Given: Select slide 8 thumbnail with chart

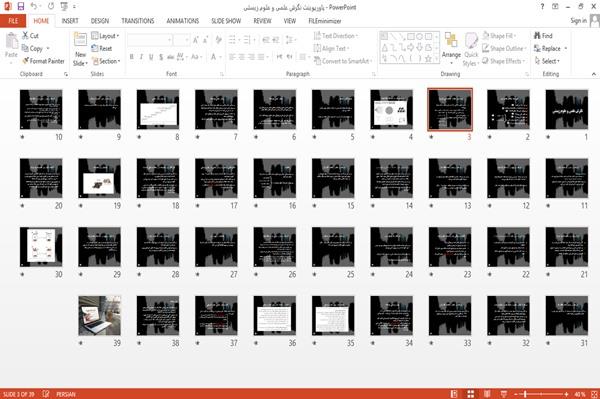Looking at the screenshot, I should (x=158, y=109).
